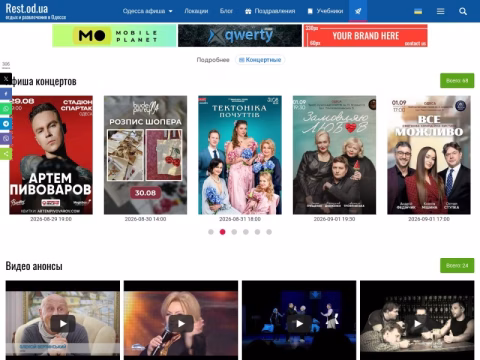
Task: Share page via Telegram
Action: (x=6, y=124)
